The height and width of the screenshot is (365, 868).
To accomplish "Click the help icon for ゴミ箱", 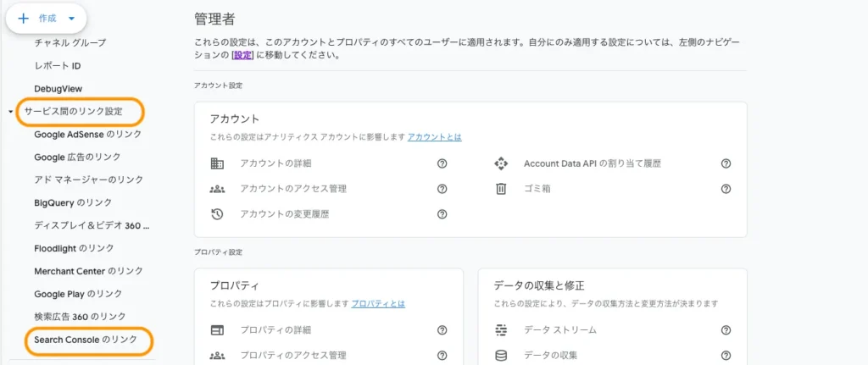I will tap(726, 189).
